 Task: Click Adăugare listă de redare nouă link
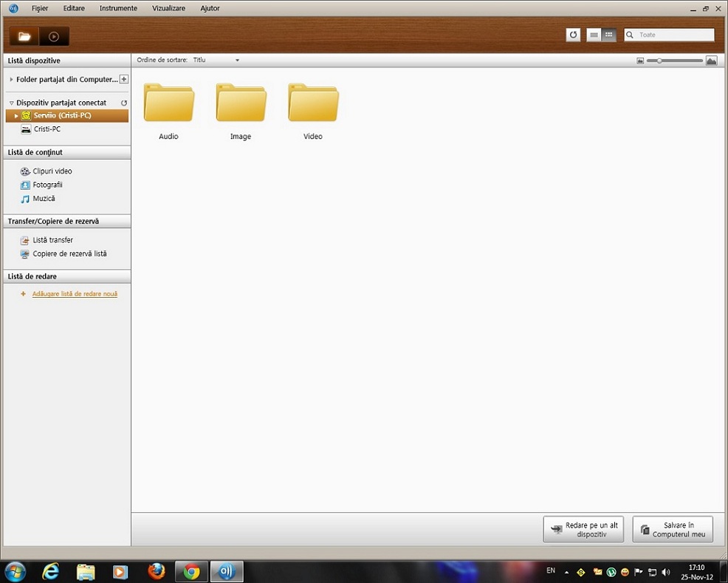click(75, 294)
